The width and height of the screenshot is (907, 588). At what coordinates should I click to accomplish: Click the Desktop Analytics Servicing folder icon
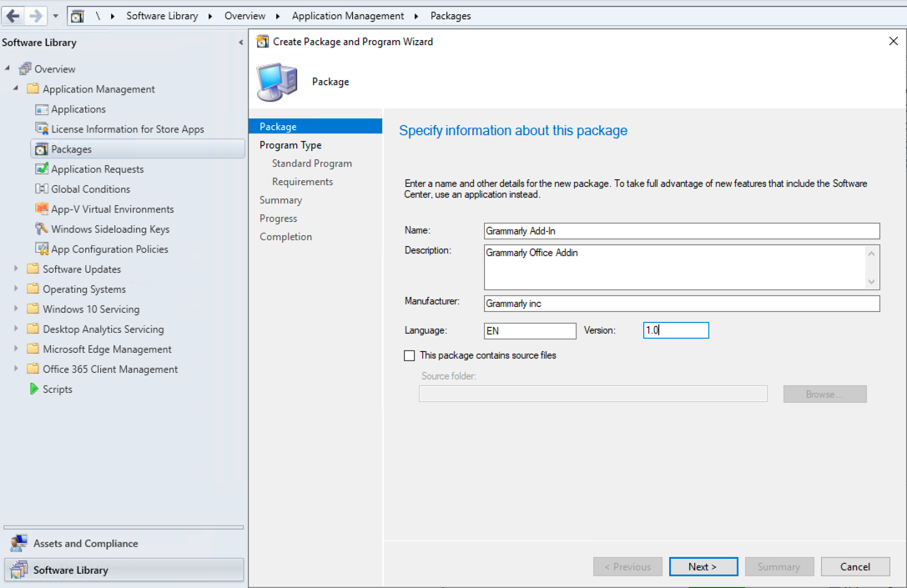coord(33,329)
